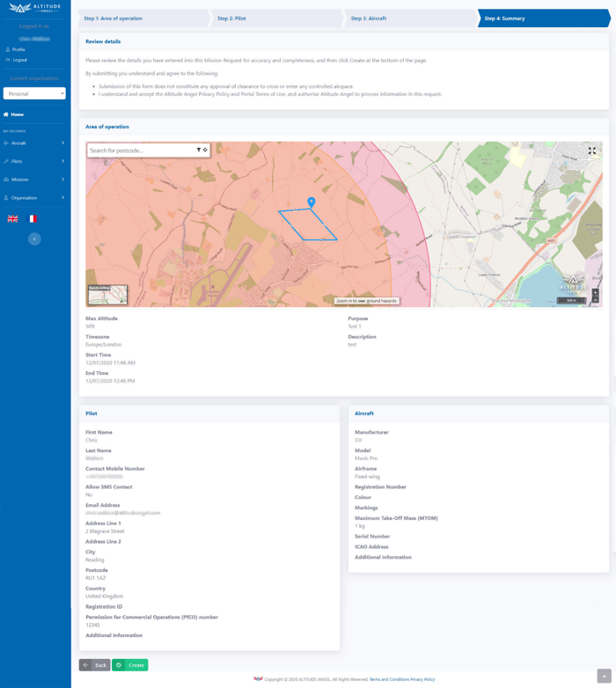Click the 'Review details' heading
This screenshot has height=688, width=616.
coord(103,41)
